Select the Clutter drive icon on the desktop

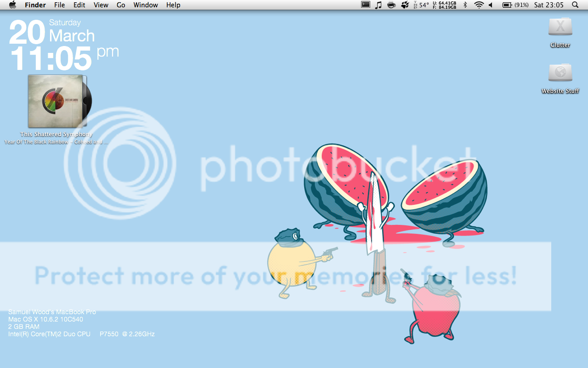[560, 27]
